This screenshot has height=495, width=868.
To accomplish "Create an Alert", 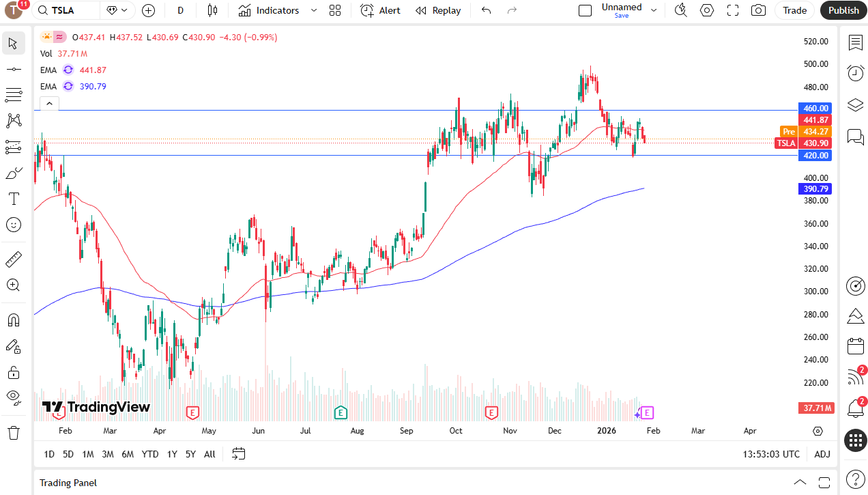I will point(381,10).
